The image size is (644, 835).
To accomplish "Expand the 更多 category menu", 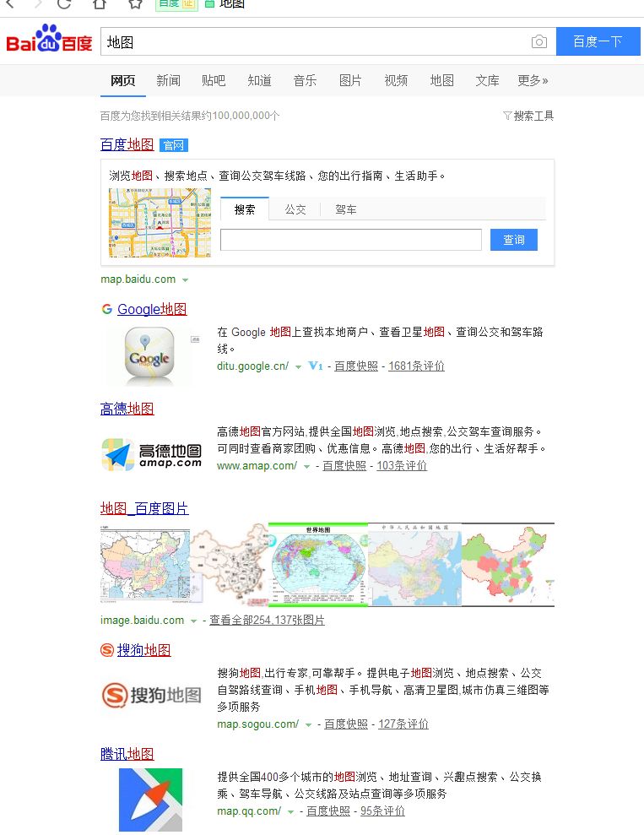I will 533,81.
